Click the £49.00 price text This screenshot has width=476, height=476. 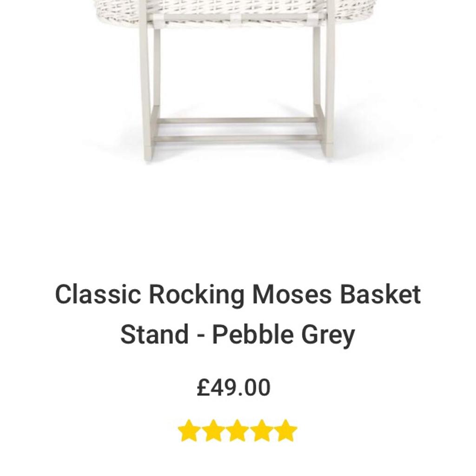[x=233, y=388]
